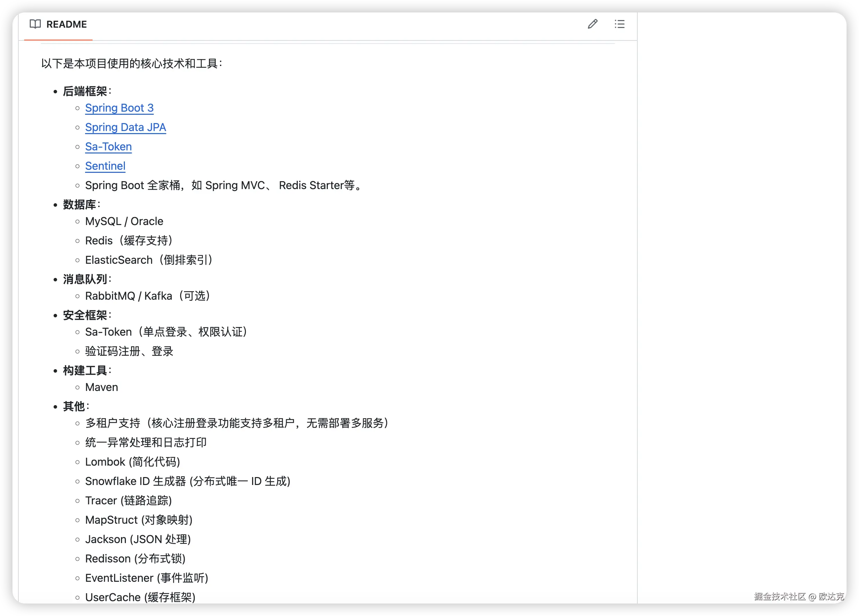
Task: Open the outline list icon
Action: tap(619, 24)
